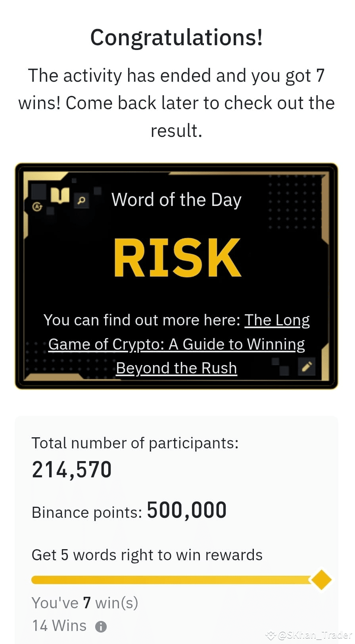Click the Beyond the Rush link text
This screenshot has width=355, height=644.
tap(176, 368)
